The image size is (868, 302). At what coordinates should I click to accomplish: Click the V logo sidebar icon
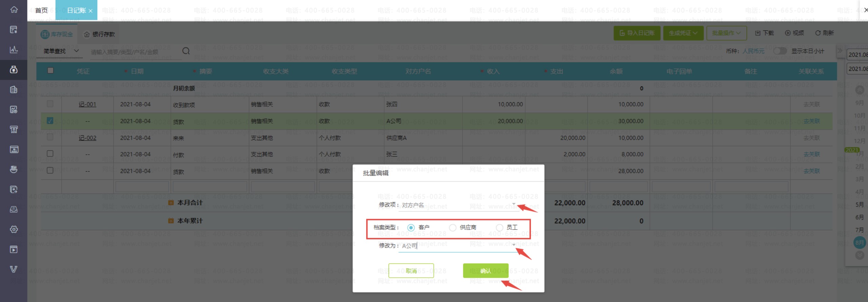[14, 269]
